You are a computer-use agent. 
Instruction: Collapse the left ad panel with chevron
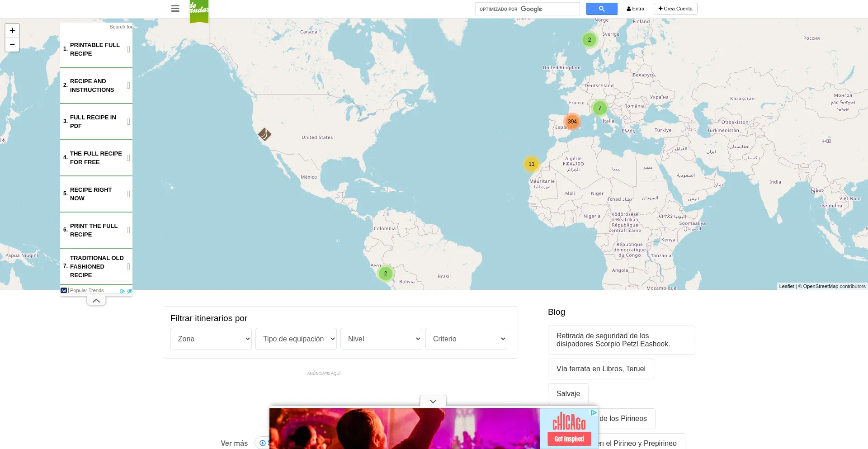96,301
